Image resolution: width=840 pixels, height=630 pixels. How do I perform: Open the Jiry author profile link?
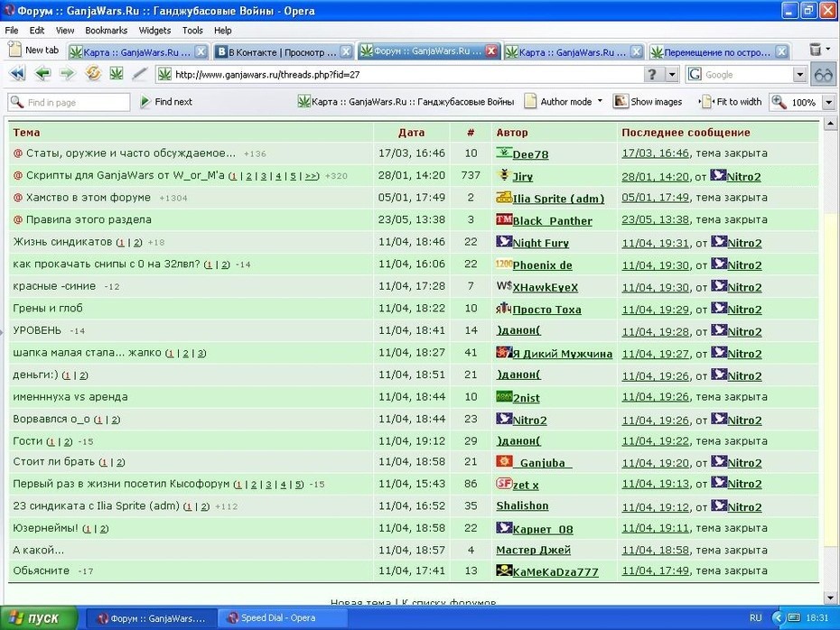(x=522, y=177)
